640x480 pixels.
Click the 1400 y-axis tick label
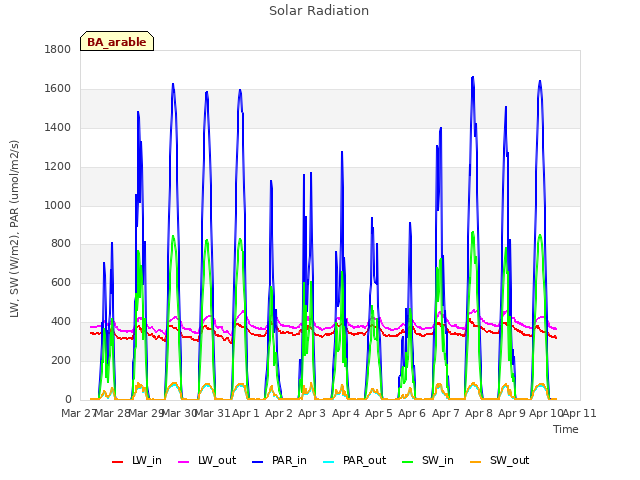[x=58, y=128]
